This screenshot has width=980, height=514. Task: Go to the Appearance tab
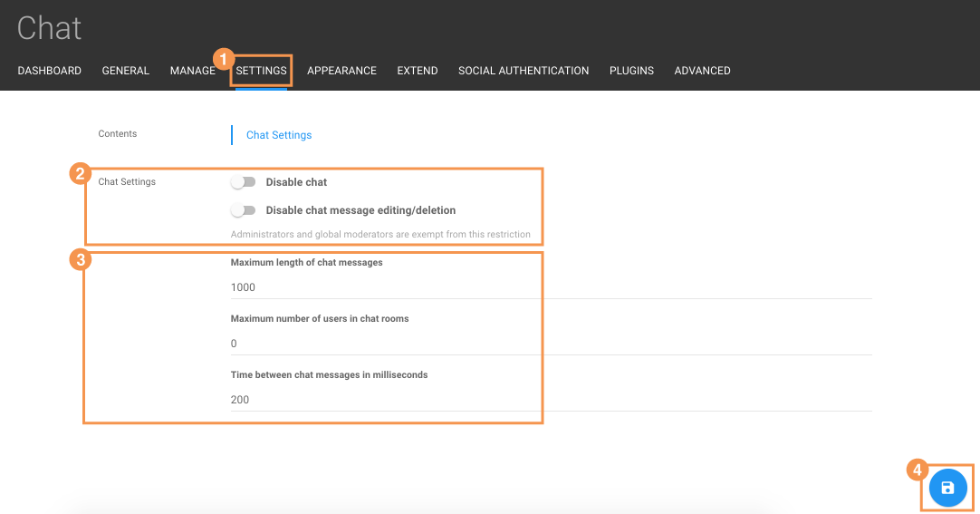[x=341, y=71]
